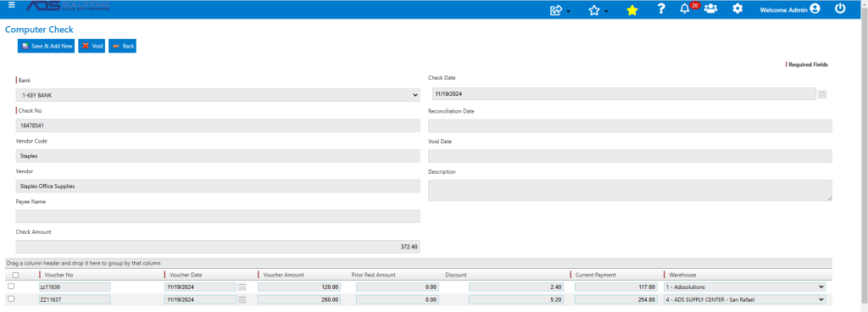Open calendar icon in zz11636 row
Screen dimensions: 868x312
point(242,287)
